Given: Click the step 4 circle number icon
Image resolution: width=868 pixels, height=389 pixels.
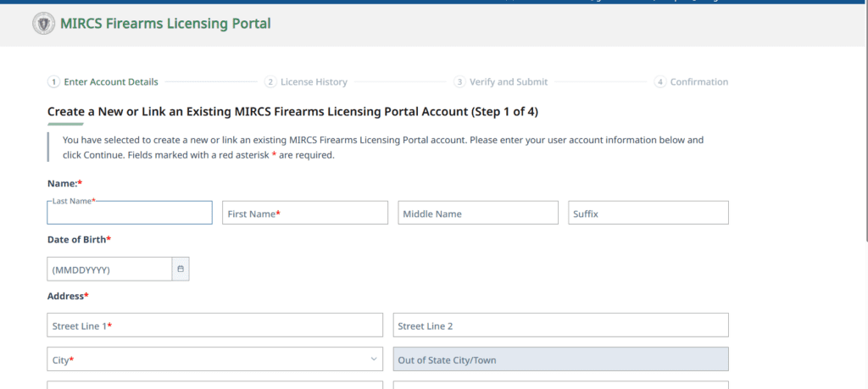Looking at the screenshot, I should pos(659,82).
